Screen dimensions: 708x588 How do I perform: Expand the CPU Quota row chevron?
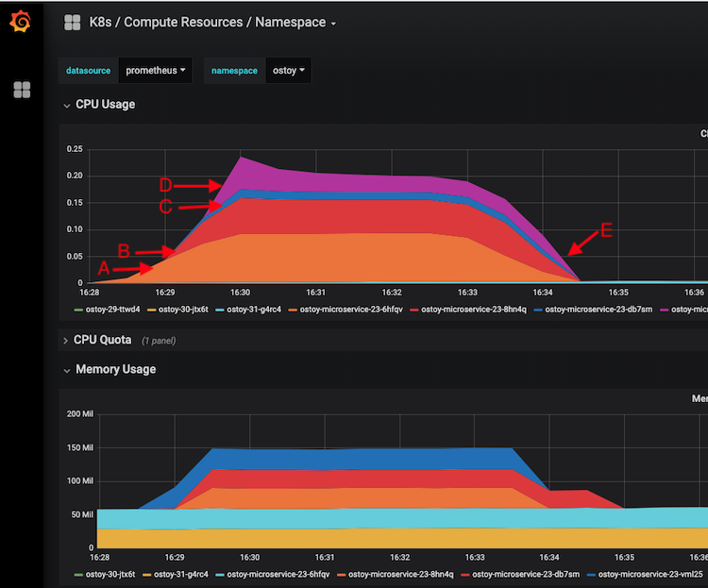pos(65,341)
